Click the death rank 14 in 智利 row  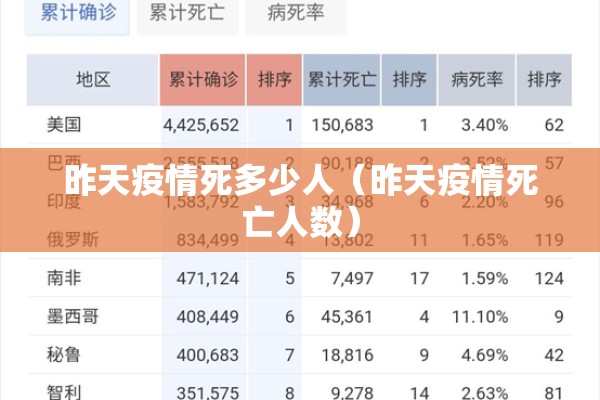tap(419, 393)
